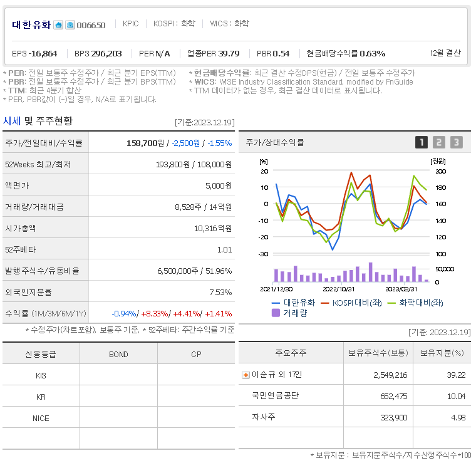
Task: Click the 액면가 row label
Action: (x=17, y=186)
